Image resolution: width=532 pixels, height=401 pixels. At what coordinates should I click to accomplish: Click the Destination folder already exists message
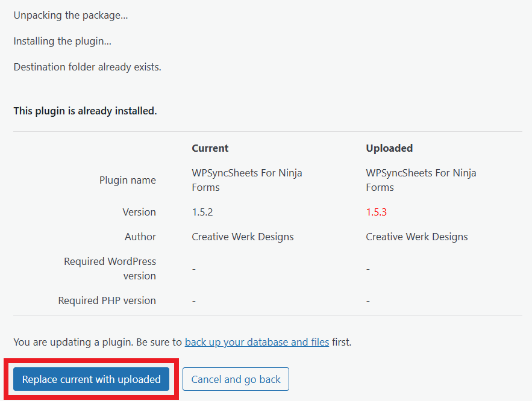pyautogui.click(x=87, y=67)
